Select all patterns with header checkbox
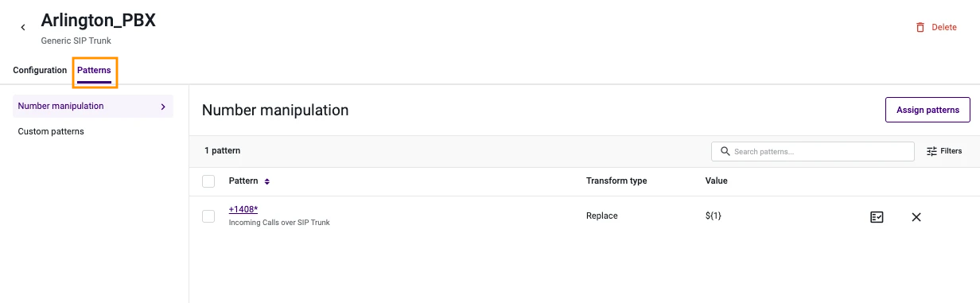Image resolution: width=980 pixels, height=303 pixels. (x=208, y=181)
